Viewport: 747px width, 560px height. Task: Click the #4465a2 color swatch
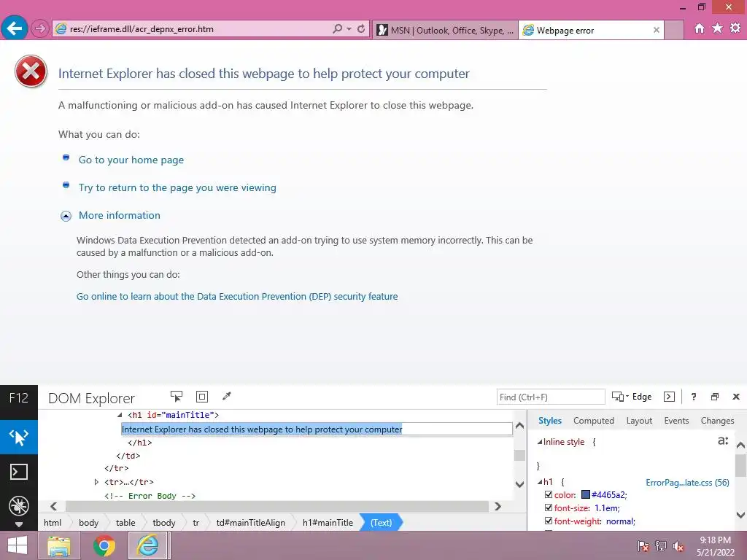586,495
